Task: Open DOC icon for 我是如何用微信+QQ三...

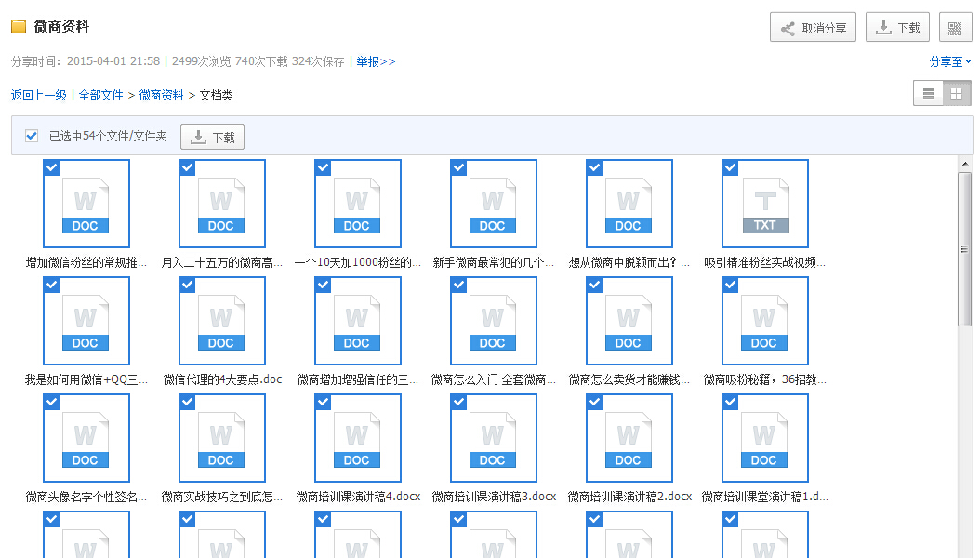Action: 86,321
